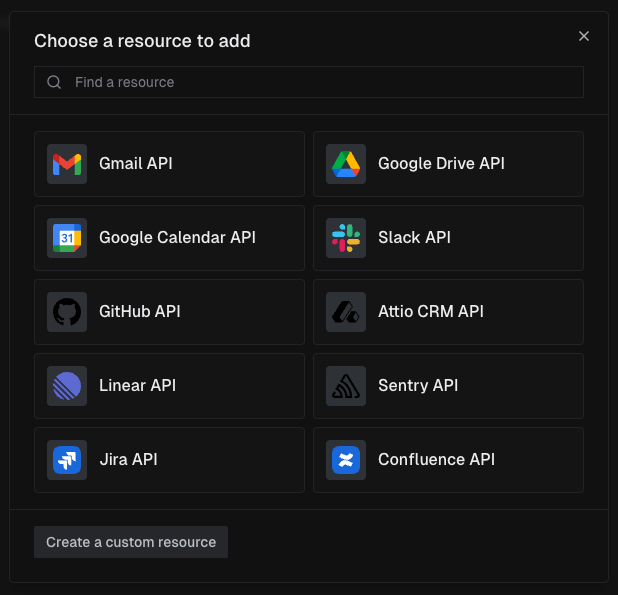The height and width of the screenshot is (595, 618).
Task: Click the Google Calendar 31 icon
Action: click(x=67, y=238)
